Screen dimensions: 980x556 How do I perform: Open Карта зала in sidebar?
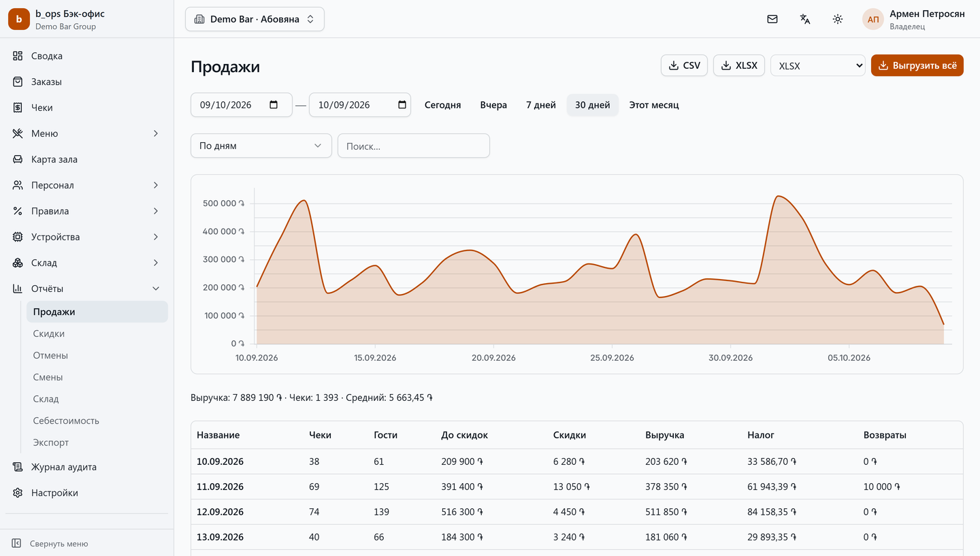[x=86, y=159]
